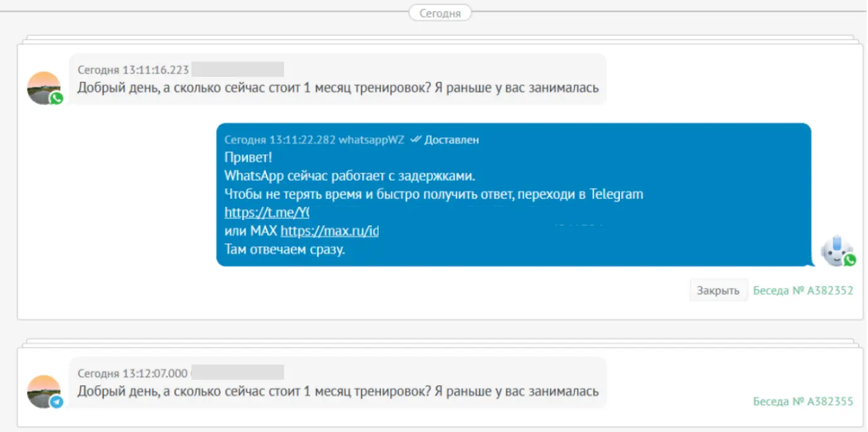The height and width of the screenshot is (432, 868).
Task: Click the customer avatar in the Telegram conversation
Action: point(43,390)
